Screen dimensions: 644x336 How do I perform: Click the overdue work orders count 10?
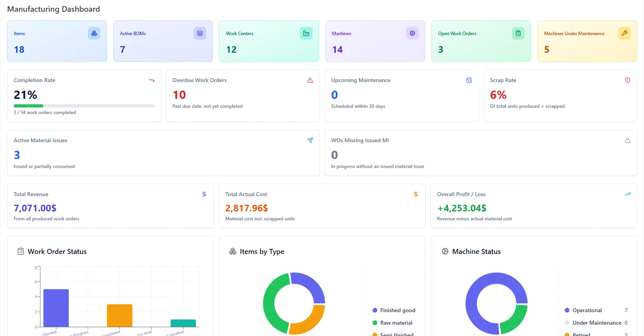179,95
